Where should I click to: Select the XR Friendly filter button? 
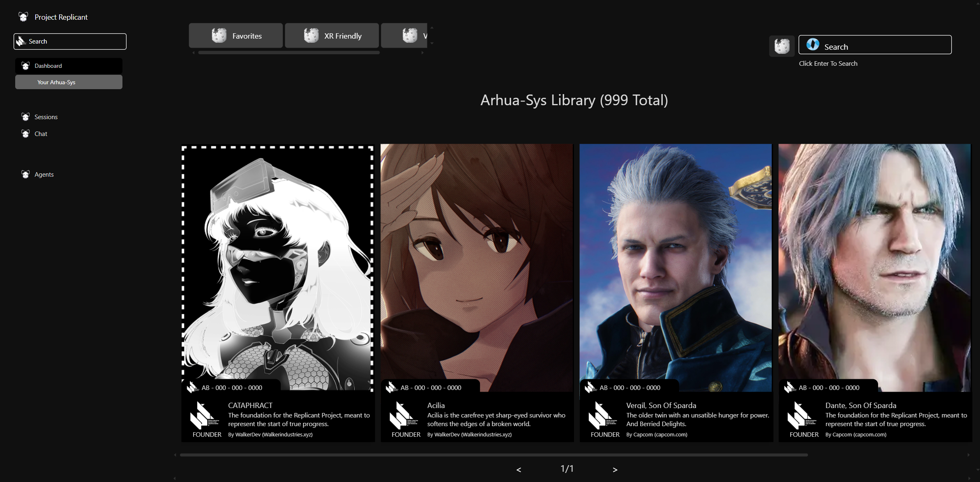(x=332, y=36)
